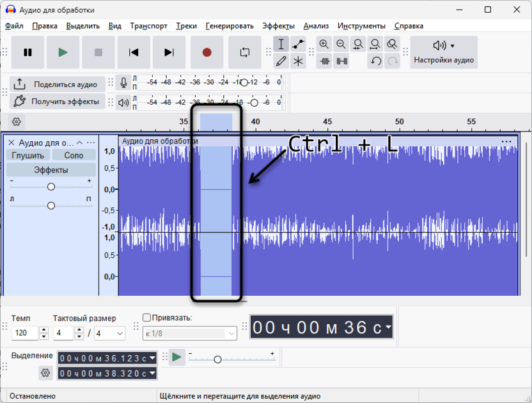Enable the Привязать snapping checkbox
The height and width of the screenshot is (403, 532).
pos(146,316)
